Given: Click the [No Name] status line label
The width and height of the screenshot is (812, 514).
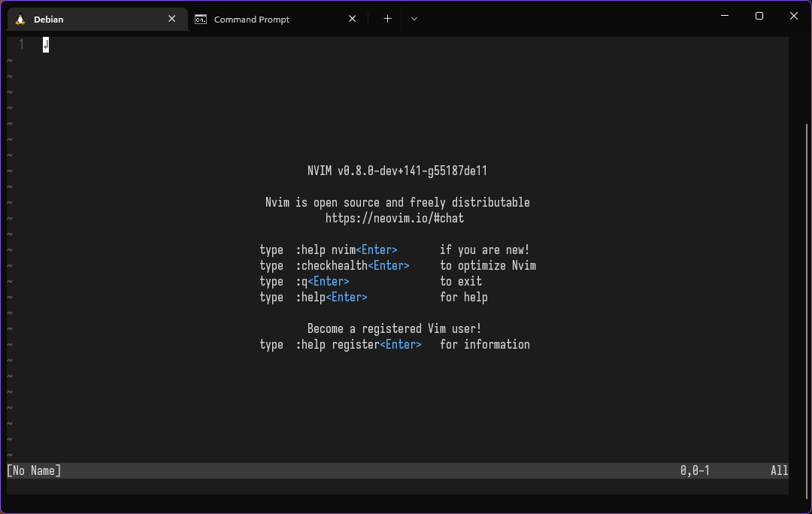Looking at the screenshot, I should 33,470.
